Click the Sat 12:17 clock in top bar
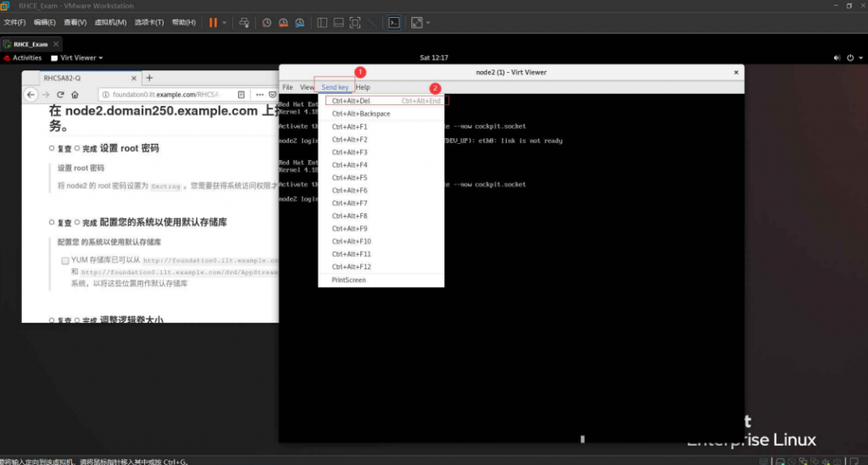The height and width of the screenshot is (465, 868). 434,58
